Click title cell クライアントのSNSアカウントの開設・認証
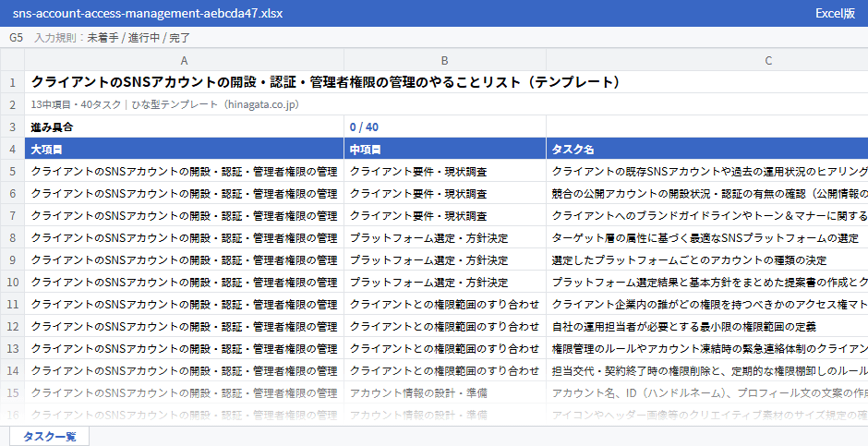Screen dimensions: 868x446 click(446, 82)
